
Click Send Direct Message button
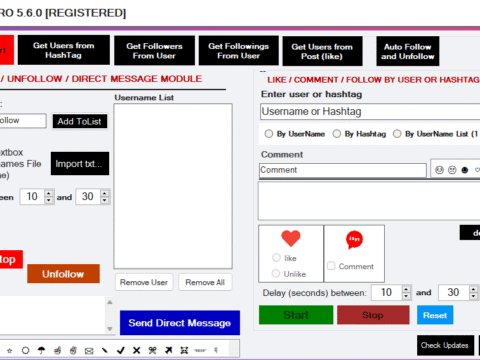point(180,323)
